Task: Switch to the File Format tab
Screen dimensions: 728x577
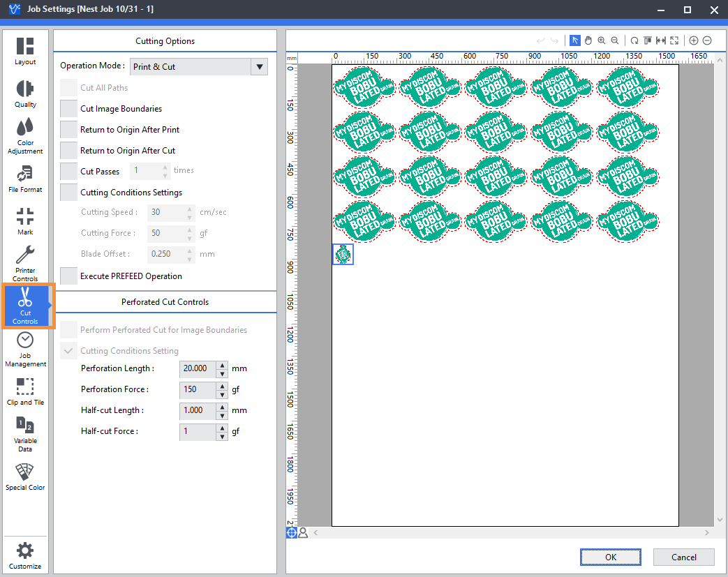Action: coord(25,178)
